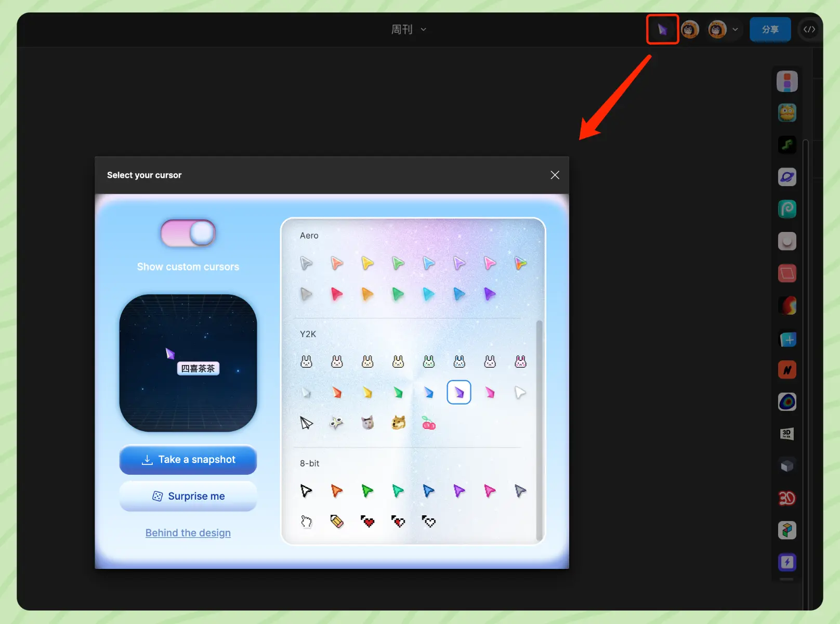The height and width of the screenshot is (624, 840).
Task: Open the avatar dropdown chevron
Action: point(735,30)
